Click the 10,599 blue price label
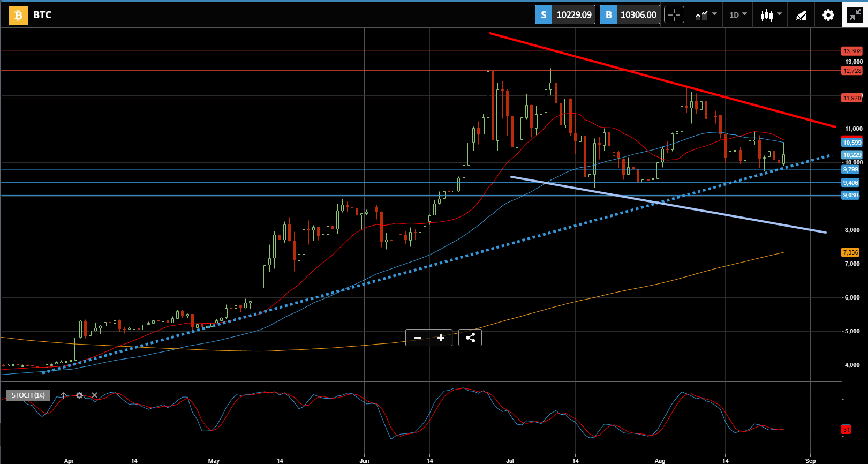868x464 pixels. tap(852, 143)
